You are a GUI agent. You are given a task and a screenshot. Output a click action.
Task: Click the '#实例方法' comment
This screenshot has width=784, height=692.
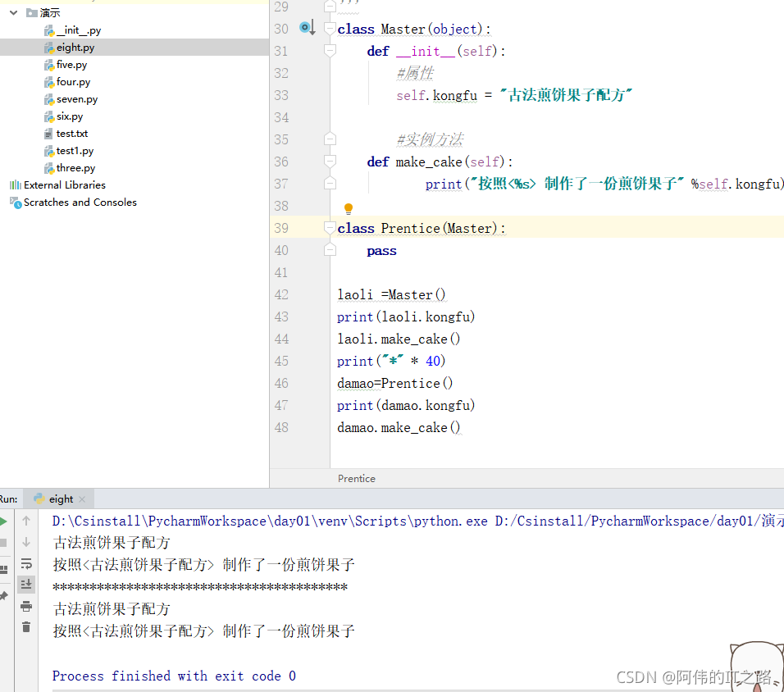[430, 139]
